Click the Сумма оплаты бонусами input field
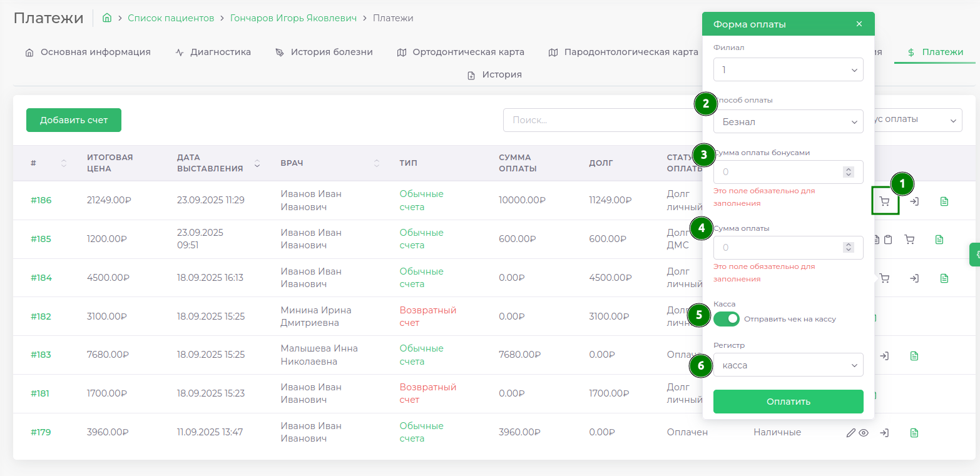The width and height of the screenshot is (980, 476). pyautogui.click(x=779, y=172)
